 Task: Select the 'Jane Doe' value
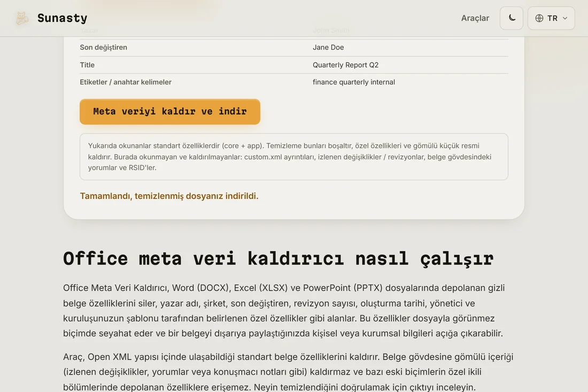point(328,47)
